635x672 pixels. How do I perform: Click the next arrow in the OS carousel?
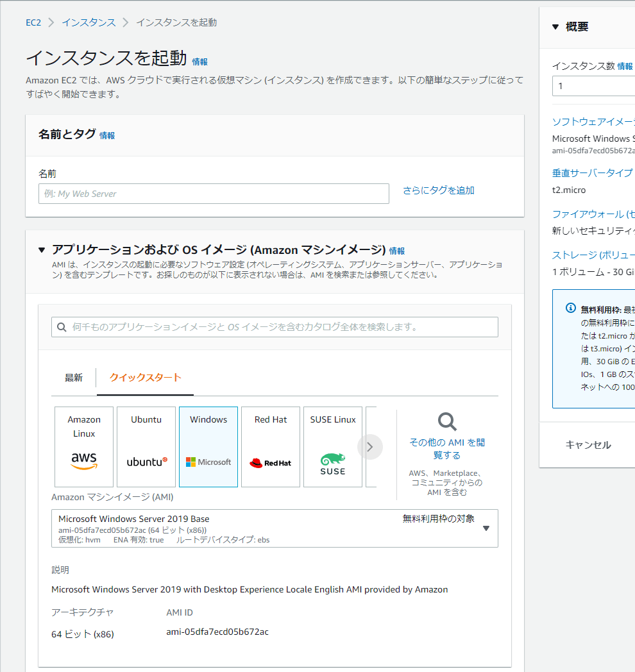point(370,447)
